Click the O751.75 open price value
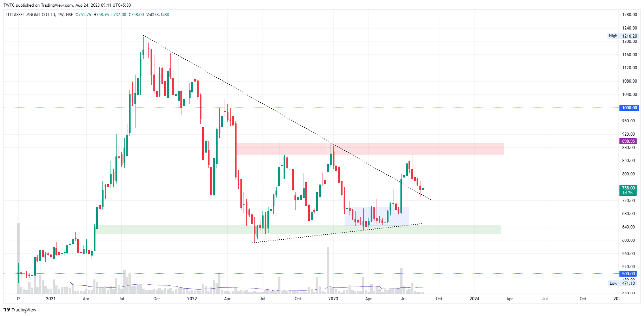The height and width of the screenshot is (316, 644). tap(84, 15)
